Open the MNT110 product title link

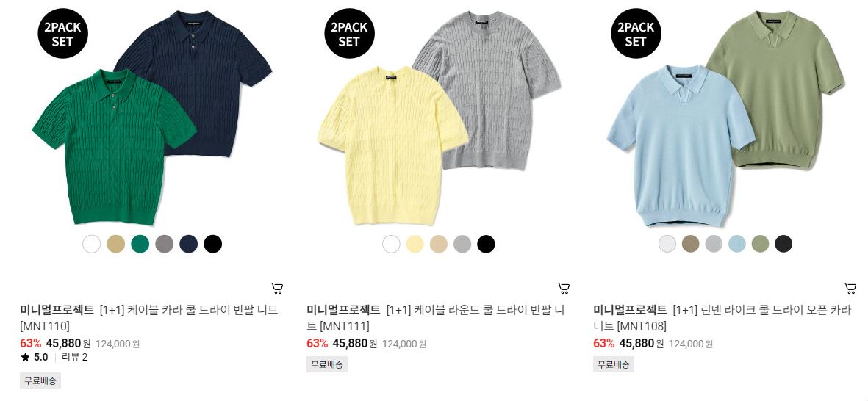149,317
